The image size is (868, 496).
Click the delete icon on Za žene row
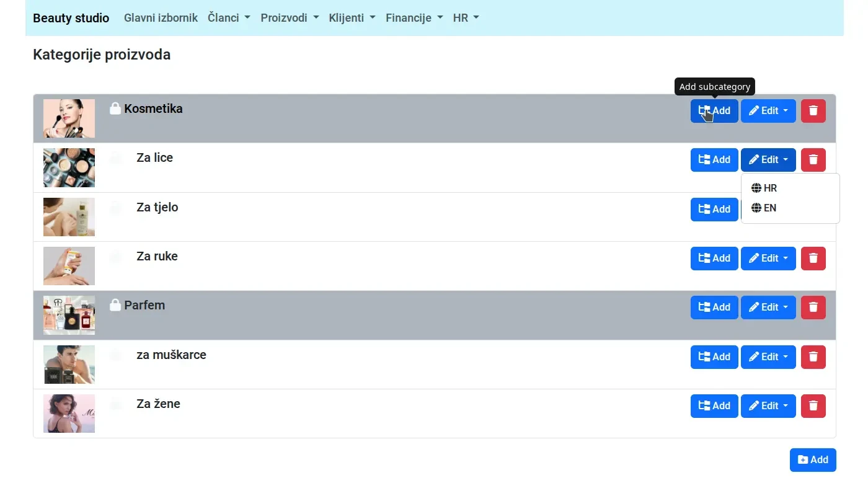[813, 405]
